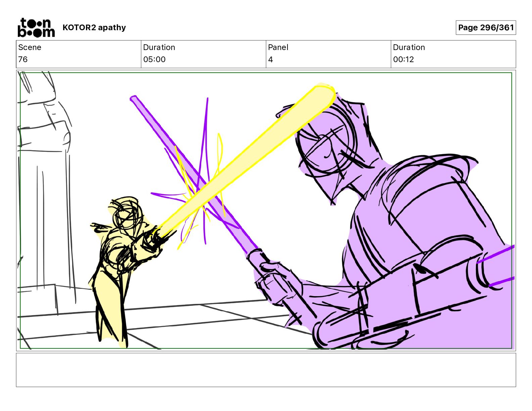The image size is (532, 411).
Task: Select the scene number '76'
Action: coord(23,59)
